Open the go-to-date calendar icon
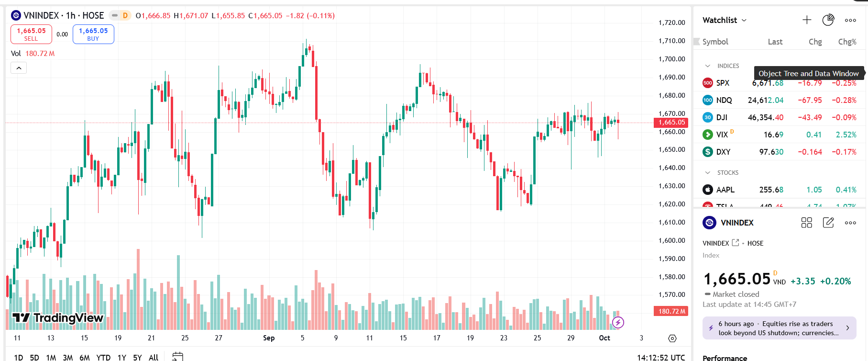Screen dimensions: 868x361 (x=177, y=357)
